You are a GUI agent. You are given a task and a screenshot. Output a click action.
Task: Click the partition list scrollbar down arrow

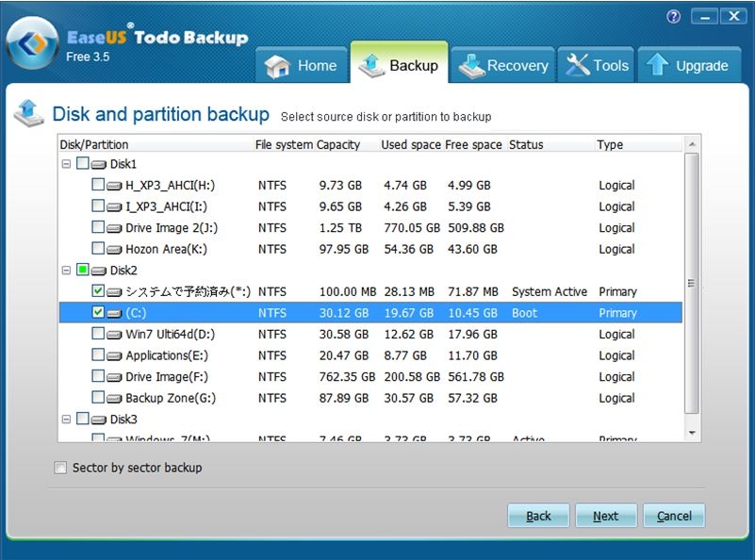(693, 433)
